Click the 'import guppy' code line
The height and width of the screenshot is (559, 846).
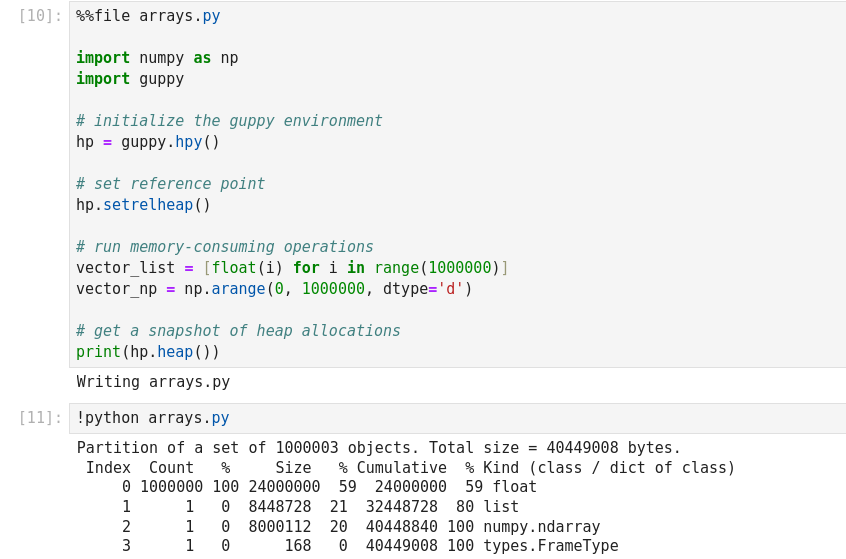[130, 79]
